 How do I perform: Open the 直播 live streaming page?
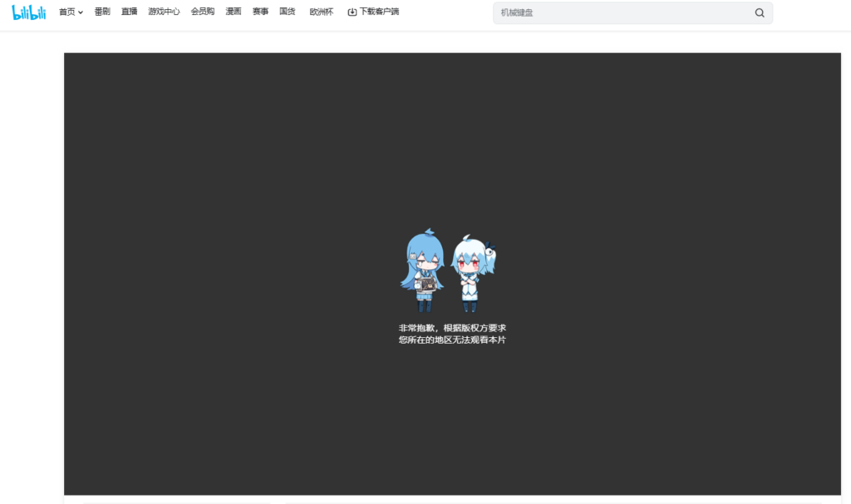(x=129, y=12)
